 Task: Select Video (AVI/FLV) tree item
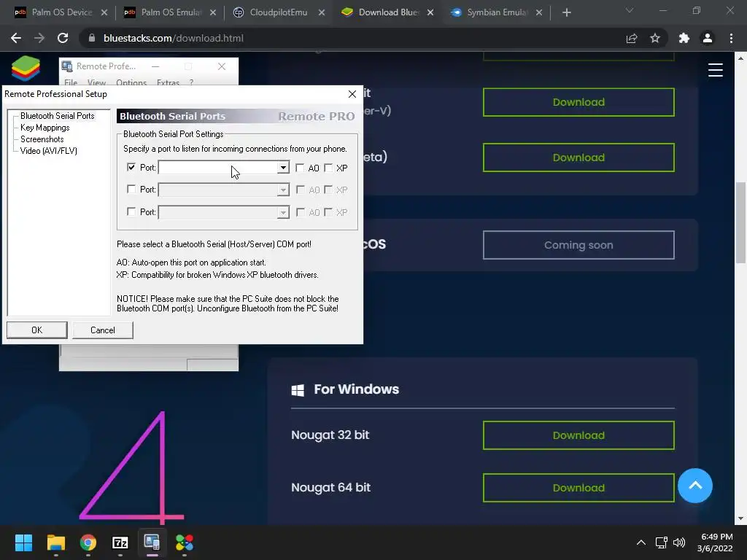[49, 150]
